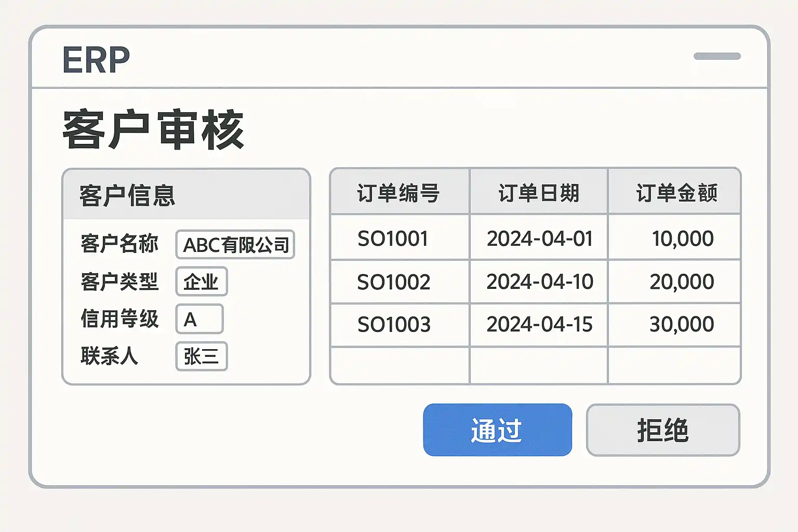This screenshot has width=798, height=532.
Task: Click the 客户名称 field showing ABC有限公司
Action: (x=235, y=245)
